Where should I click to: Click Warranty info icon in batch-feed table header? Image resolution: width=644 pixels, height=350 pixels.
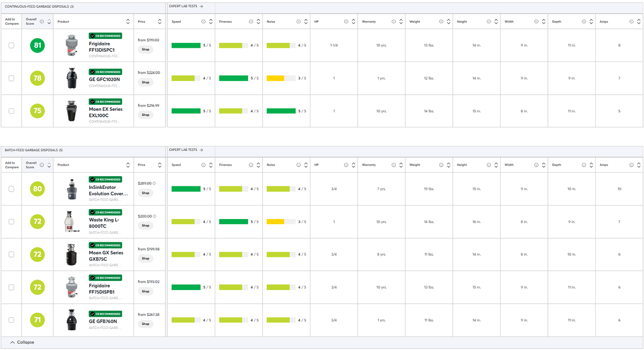click(x=393, y=165)
